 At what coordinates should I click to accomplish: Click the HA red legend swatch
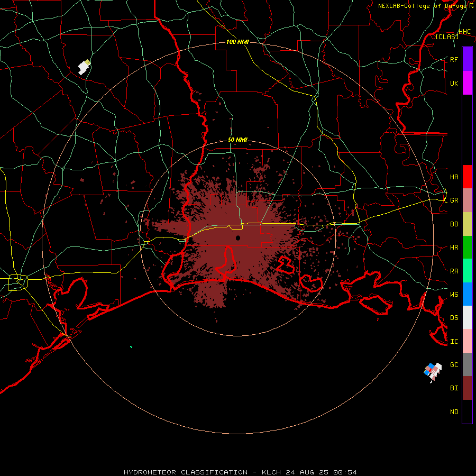[x=467, y=176]
